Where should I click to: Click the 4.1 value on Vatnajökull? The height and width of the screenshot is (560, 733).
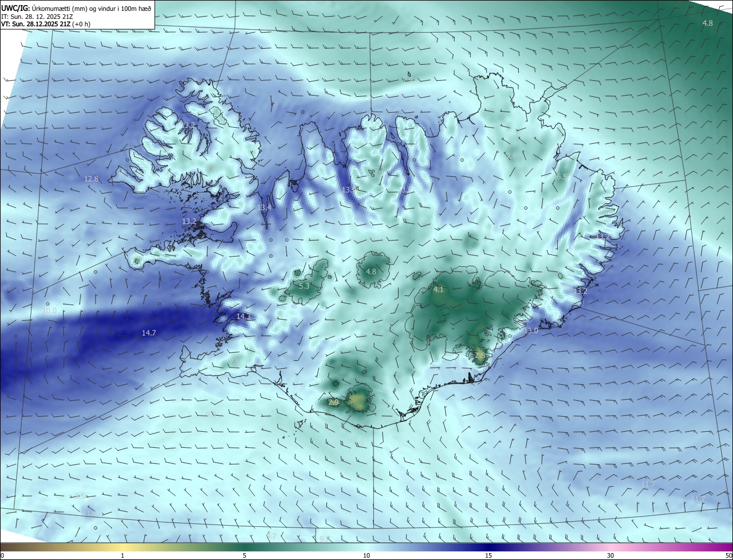tap(438, 290)
